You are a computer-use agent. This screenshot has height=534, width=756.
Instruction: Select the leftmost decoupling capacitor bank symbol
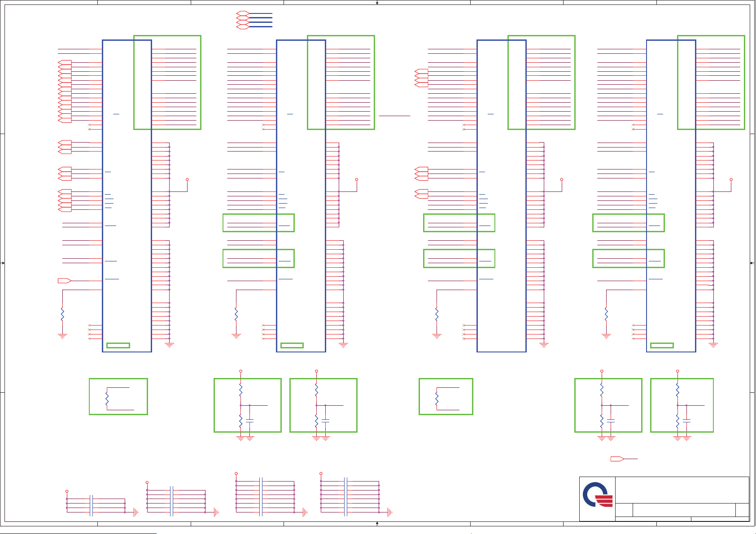[x=92, y=505]
